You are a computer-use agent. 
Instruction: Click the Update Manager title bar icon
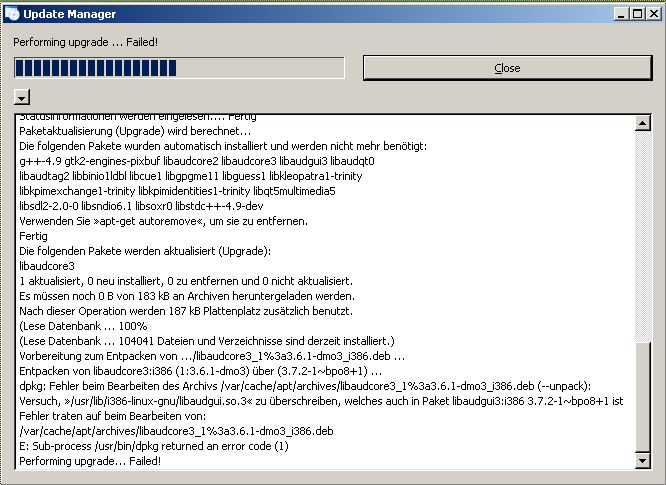click(12, 14)
